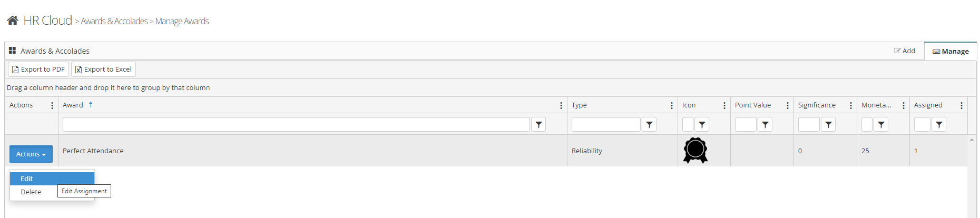Click the filter icon for Point Value column
This screenshot has height=218, width=980.
tap(765, 125)
